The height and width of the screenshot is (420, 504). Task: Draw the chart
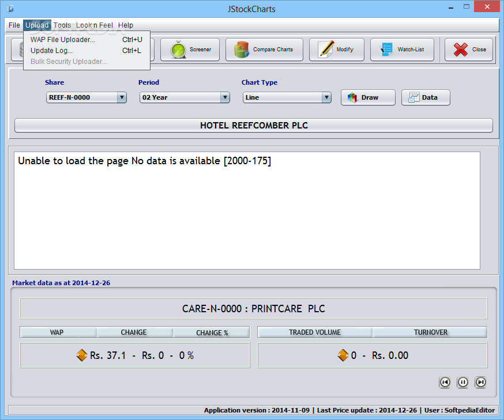point(368,97)
